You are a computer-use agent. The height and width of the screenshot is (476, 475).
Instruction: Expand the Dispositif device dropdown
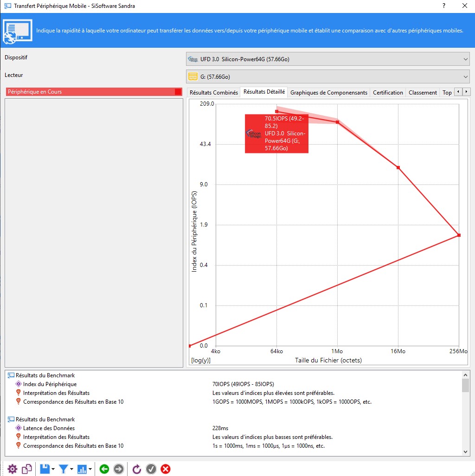pos(466,59)
